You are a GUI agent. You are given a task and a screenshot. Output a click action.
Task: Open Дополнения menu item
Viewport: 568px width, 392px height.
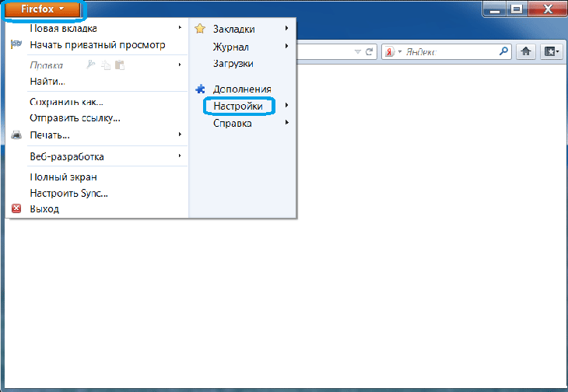click(242, 89)
